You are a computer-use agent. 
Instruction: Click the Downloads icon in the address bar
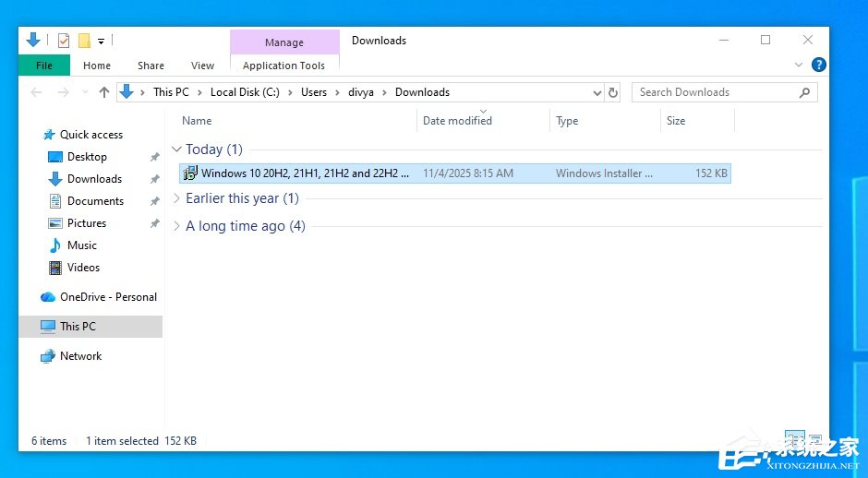(127, 92)
